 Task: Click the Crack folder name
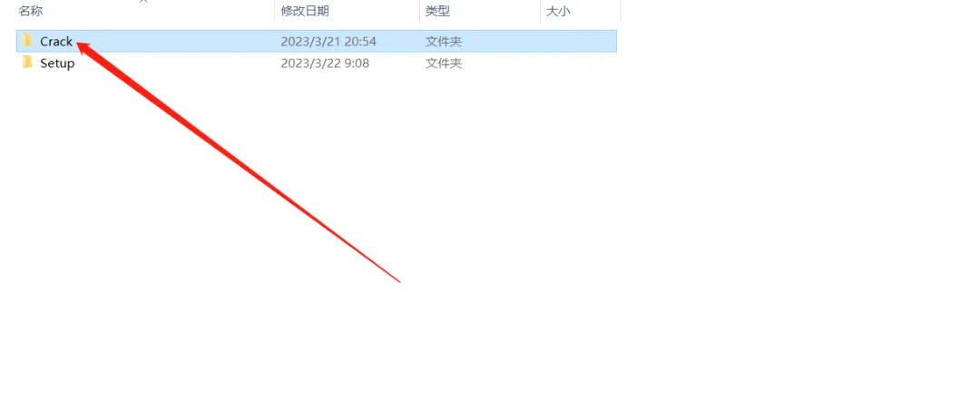(56, 42)
